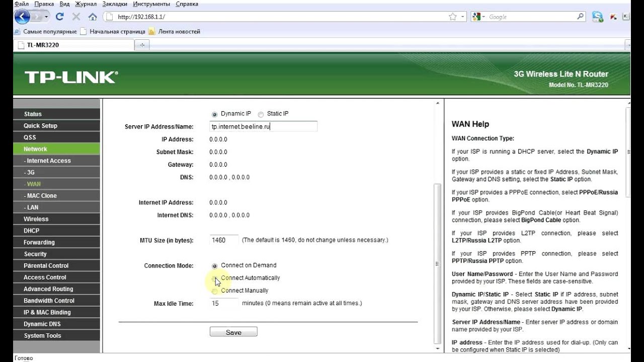Open Parental Control in sidebar
The width and height of the screenshot is (644, 362).
tap(56, 265)
